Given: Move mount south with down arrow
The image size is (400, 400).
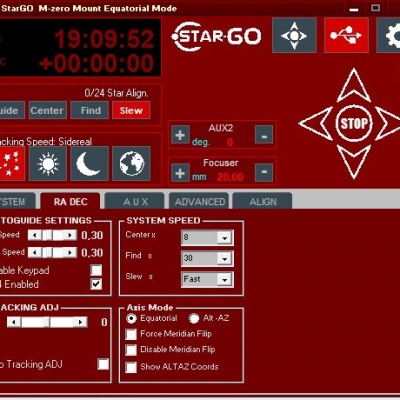Looking at the screenshot, I should tap(354, 162).
